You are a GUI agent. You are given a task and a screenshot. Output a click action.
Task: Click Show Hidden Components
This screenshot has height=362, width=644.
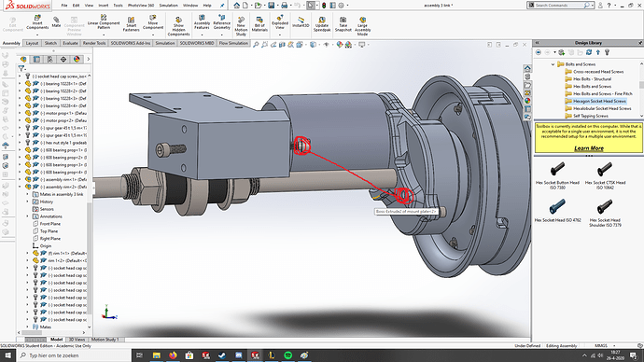[x=178, y=26]
